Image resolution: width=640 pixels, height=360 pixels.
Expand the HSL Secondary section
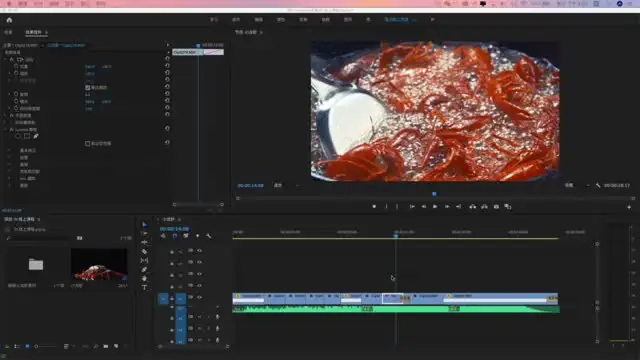(x=10, y=178)
